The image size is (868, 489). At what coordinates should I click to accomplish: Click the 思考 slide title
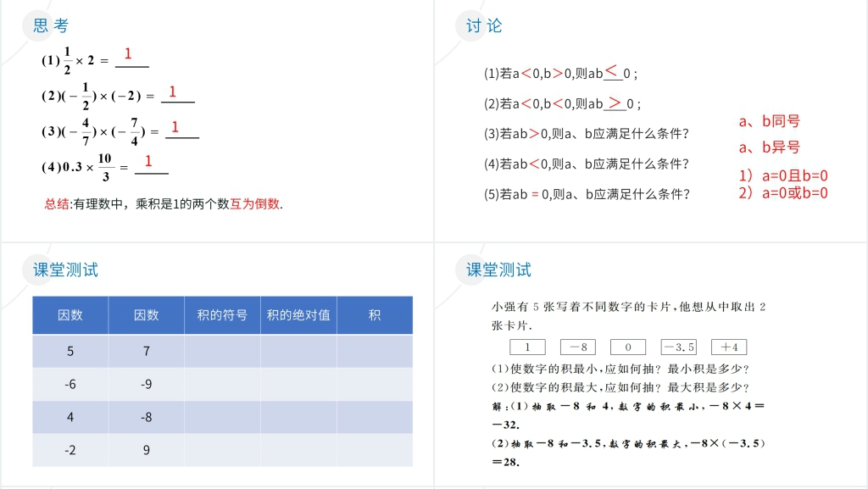50,26
